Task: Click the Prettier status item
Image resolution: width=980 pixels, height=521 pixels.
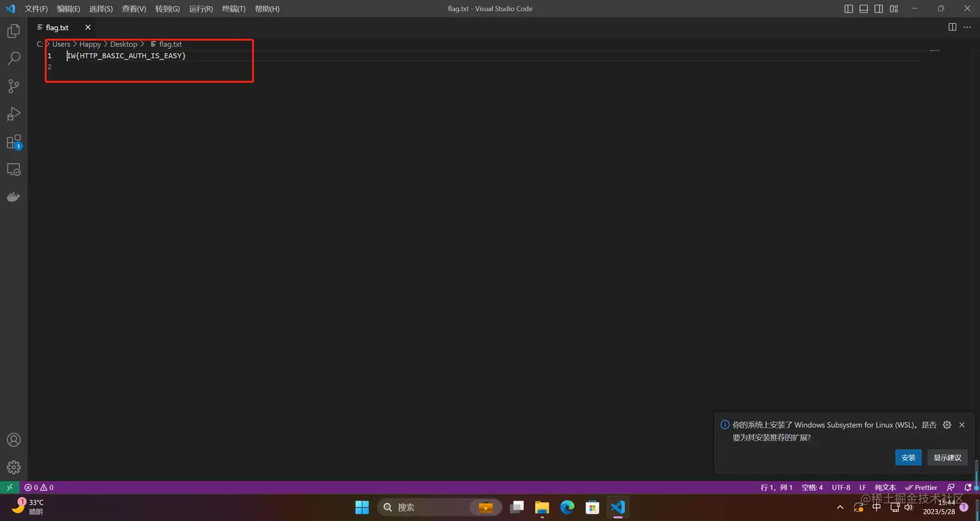Action: pyautogui.click(x=921, y=487)
